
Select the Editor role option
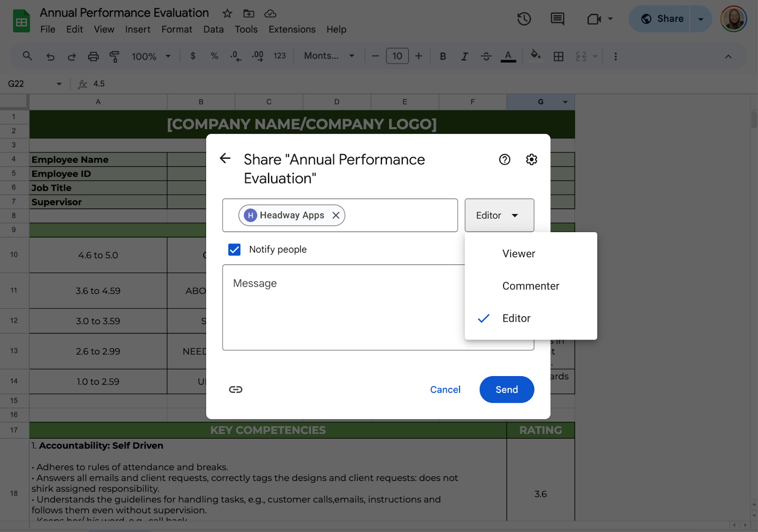click(x=531, y=318)
